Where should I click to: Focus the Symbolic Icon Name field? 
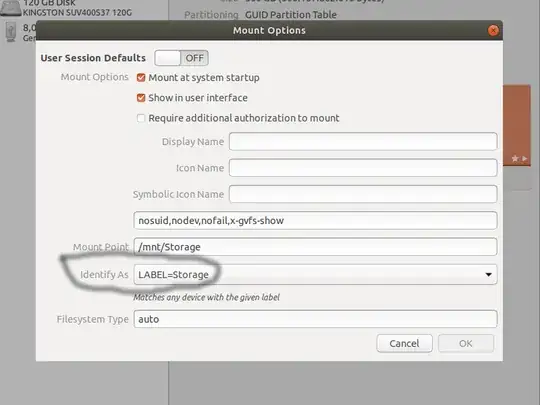pyautogui.click(x=363, y=194)
